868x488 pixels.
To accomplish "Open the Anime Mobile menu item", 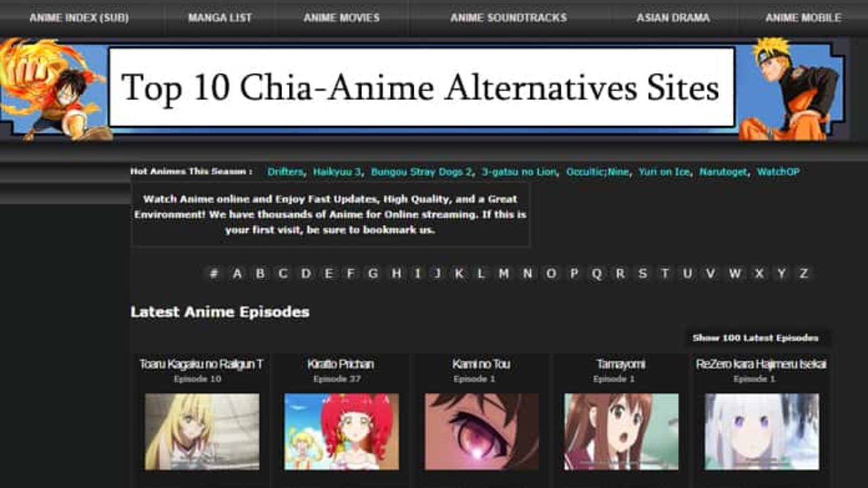I will pos(803,18).
